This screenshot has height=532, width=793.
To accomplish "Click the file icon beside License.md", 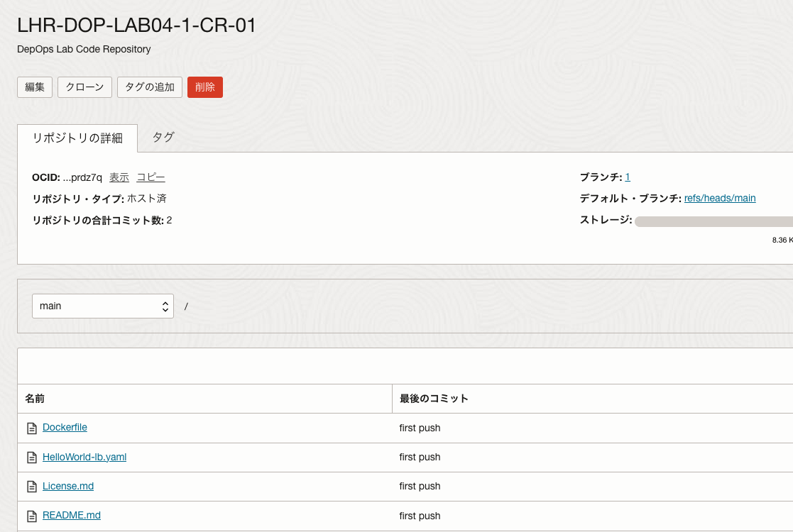I will [32, 486].
